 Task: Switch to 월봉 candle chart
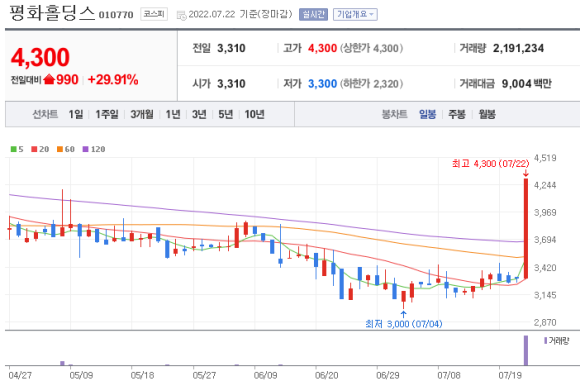(x=487, y=114)
